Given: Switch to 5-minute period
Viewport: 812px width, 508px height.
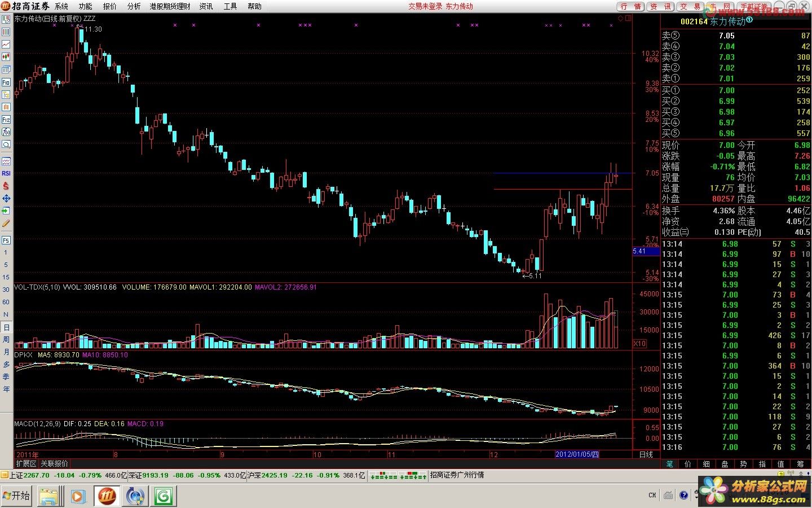Looking at the screenshot, I should pyautogui.click(x=6, y=265).
